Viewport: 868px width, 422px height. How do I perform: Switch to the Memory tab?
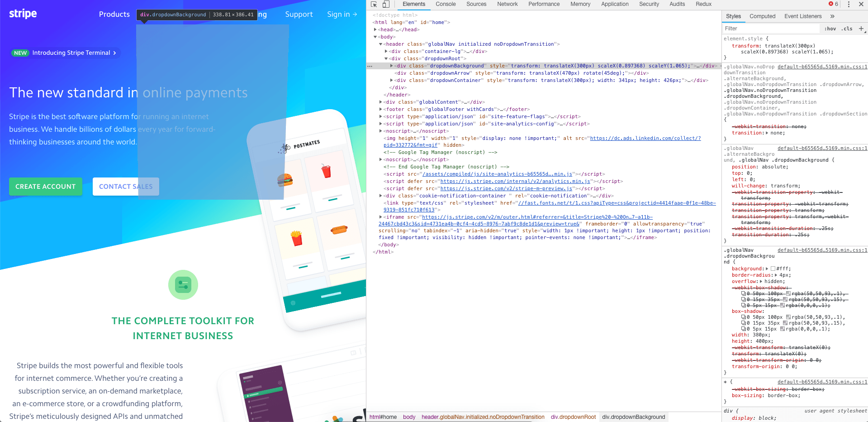[580, 4]
